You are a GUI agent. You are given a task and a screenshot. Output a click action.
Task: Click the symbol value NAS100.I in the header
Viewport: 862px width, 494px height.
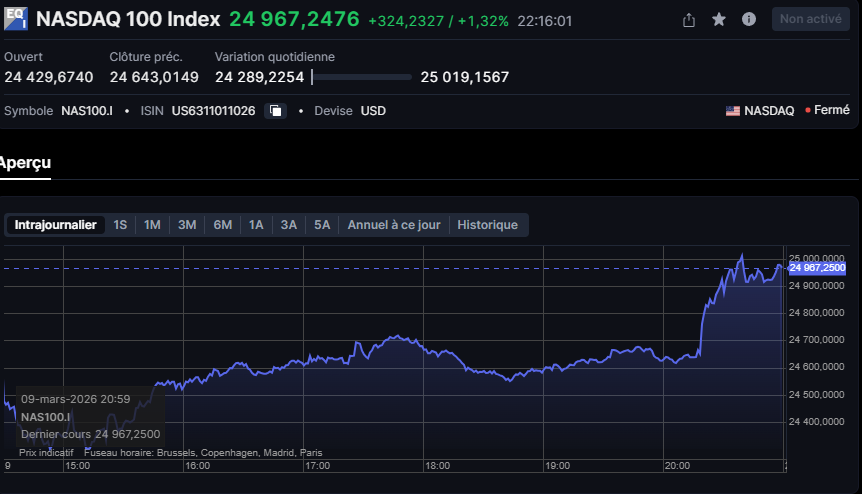pyautogui.click(x=87, y=111)
